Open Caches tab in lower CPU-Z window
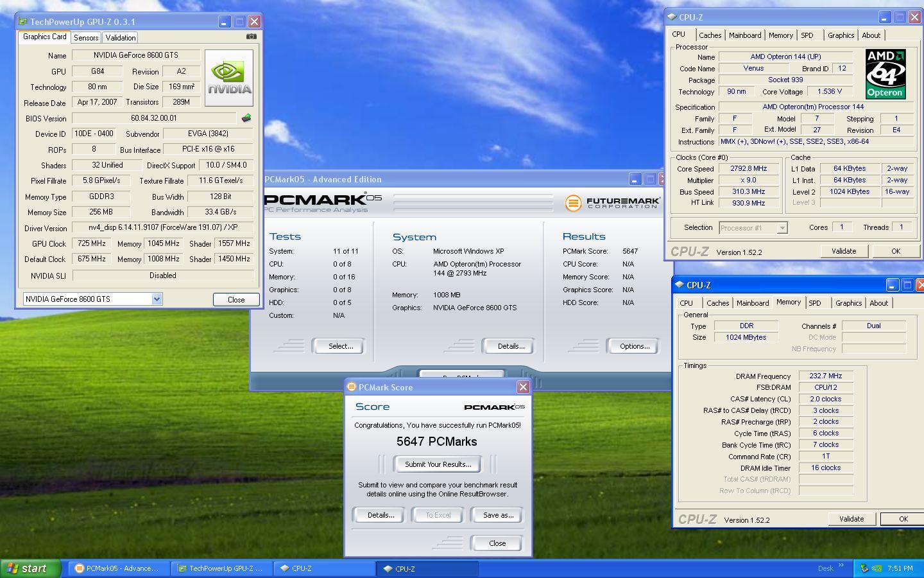 717,303
